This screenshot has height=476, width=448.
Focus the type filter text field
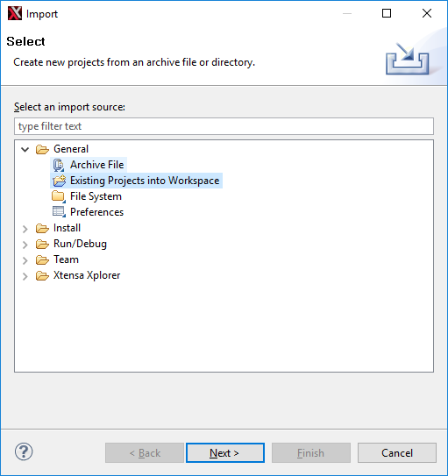point(224,126)
